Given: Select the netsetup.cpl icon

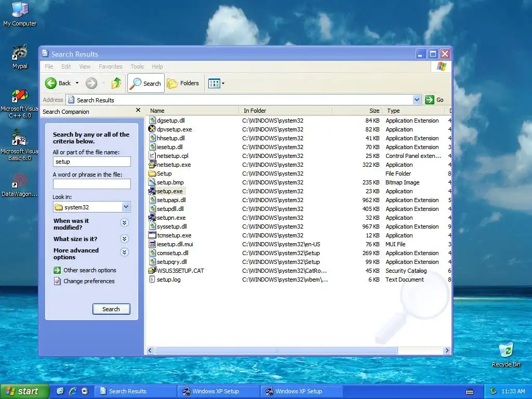Looking at the screenshot, I should 152,156.
